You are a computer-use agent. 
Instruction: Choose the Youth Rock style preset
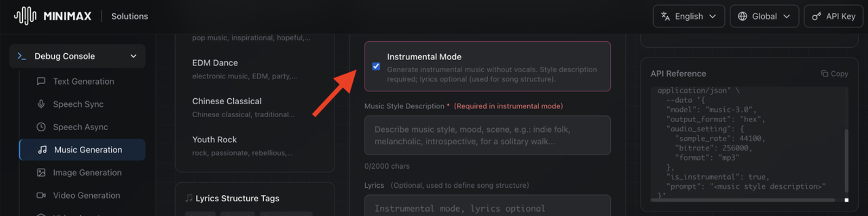255,146
